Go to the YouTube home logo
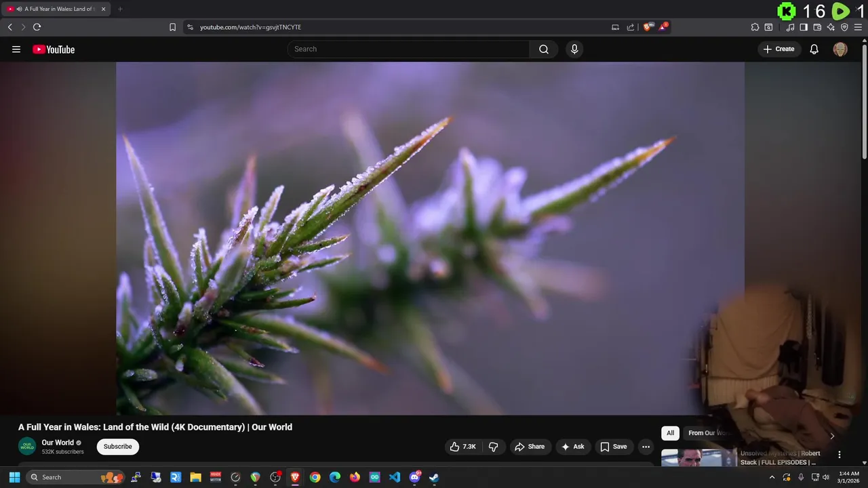 [54, 49]
